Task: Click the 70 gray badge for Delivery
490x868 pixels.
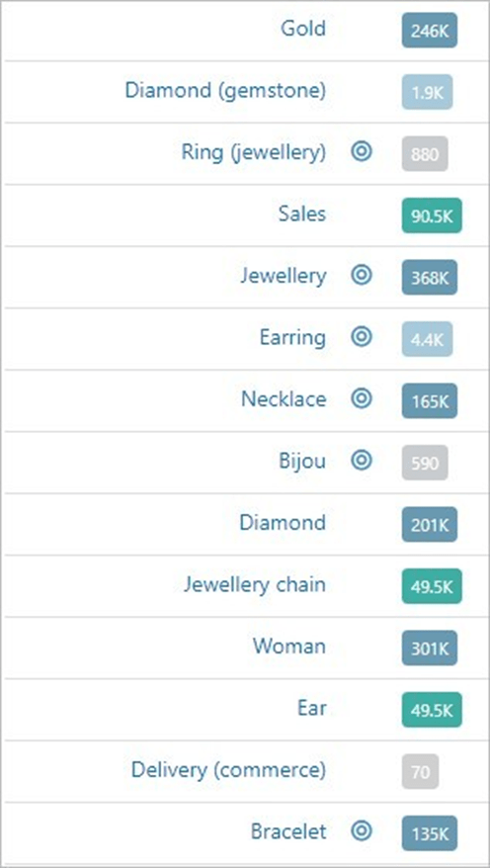Action: point(420,771)
